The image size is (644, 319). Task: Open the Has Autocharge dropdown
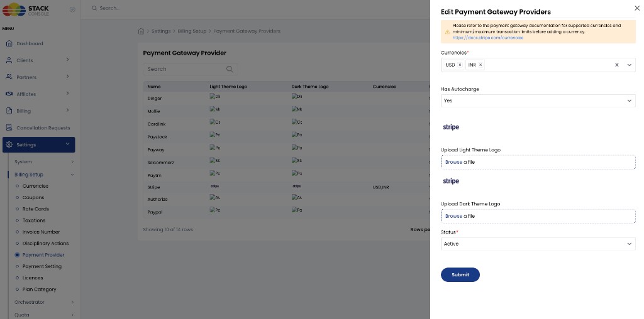(538, 101)
